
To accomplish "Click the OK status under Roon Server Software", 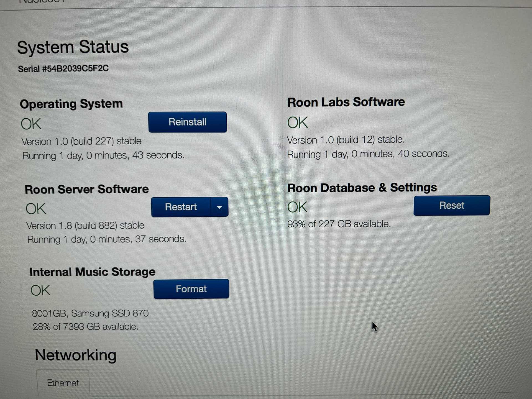I will 36,209.
